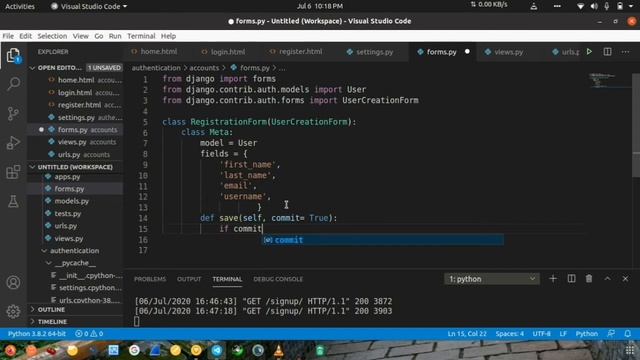Change Python language mode
Image resolution: width=640 pixels, height=360 pixels.
(x=587, y=333)
